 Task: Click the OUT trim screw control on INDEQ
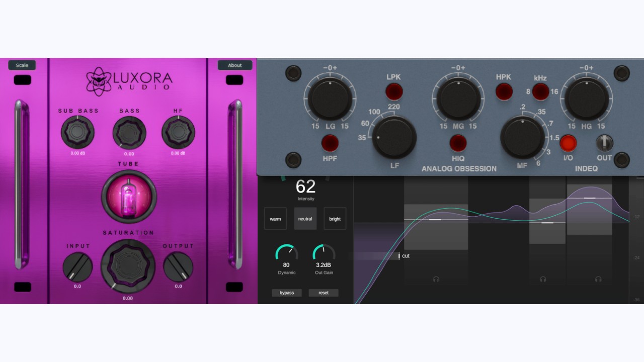pyautogui.click(x=605, y=143)
